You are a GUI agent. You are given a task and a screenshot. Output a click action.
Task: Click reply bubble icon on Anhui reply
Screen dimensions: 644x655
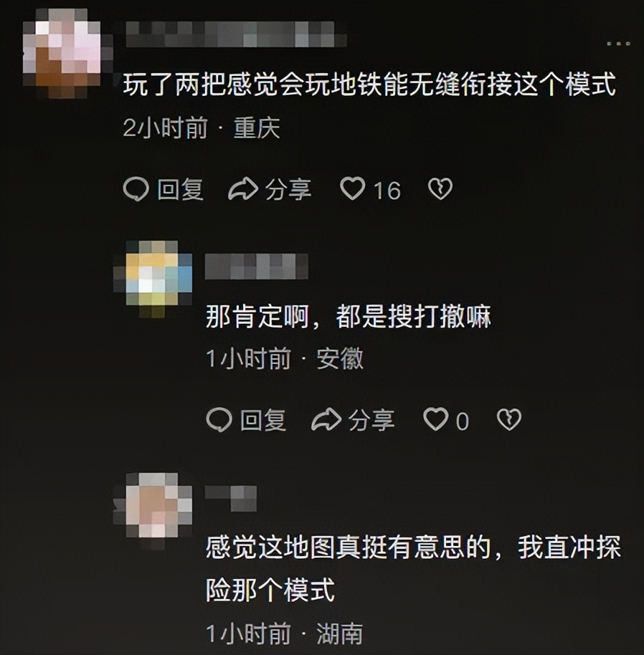(219, 419)
